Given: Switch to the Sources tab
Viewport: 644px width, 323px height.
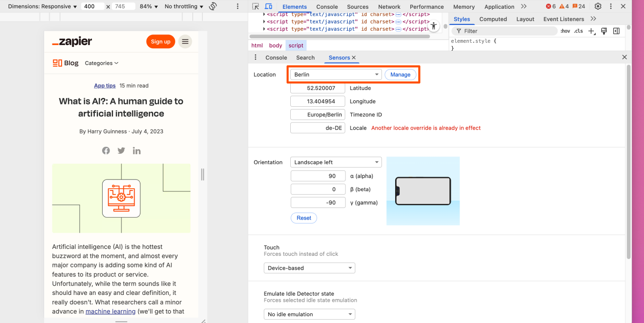Looking at the screenshot, I should click(x=358, y=6).
